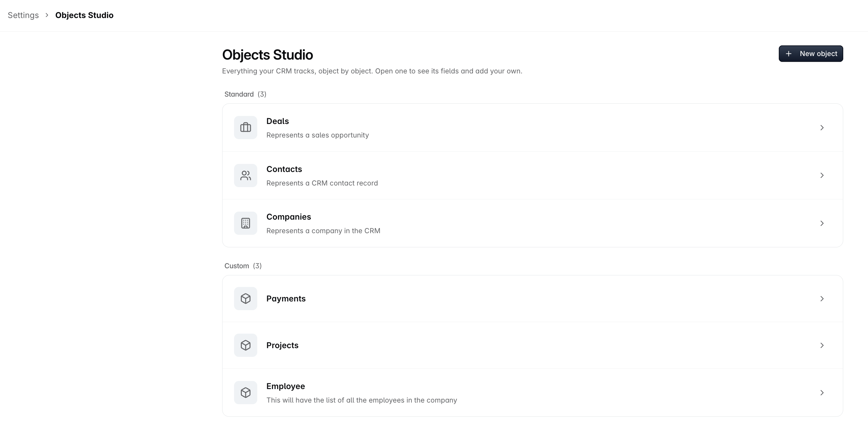Open Companies via its right chevron
The width and height of the screenshot is (868, 438).
click(x=822, y=223)
